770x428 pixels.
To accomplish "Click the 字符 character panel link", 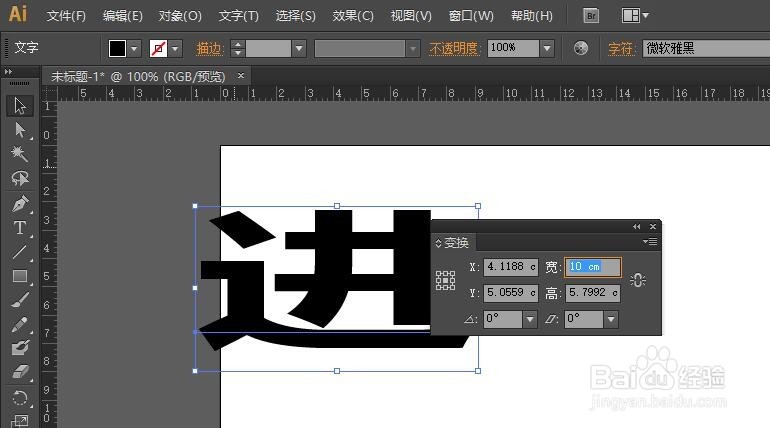I will pos(622,49).
